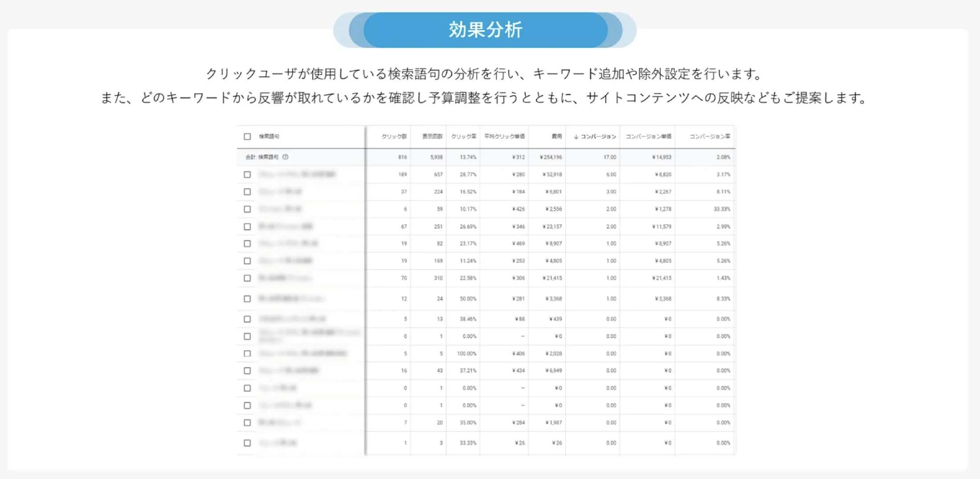Click the ¥6,949 cost cell
Image resolution: width=980 pixels, height=479 pixels.
tap(553, 371)
